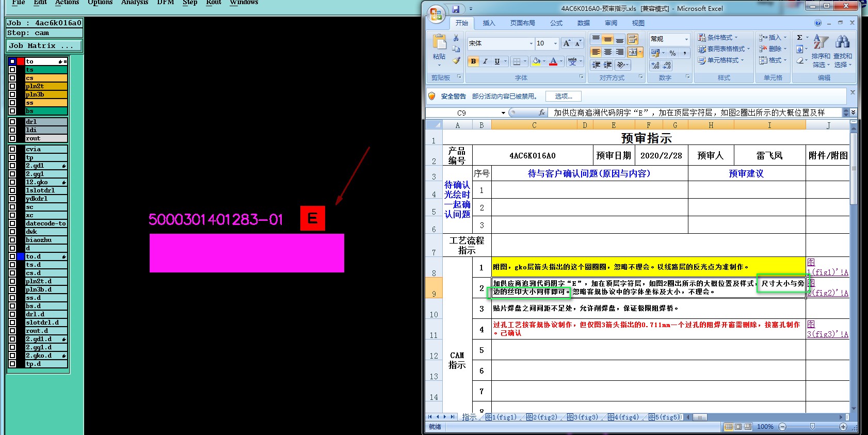Image resolution: width=868 pixels, height=435 pixels.
Task: Open the DFM menu in CAM window
Action: click(x=166, y=3)
